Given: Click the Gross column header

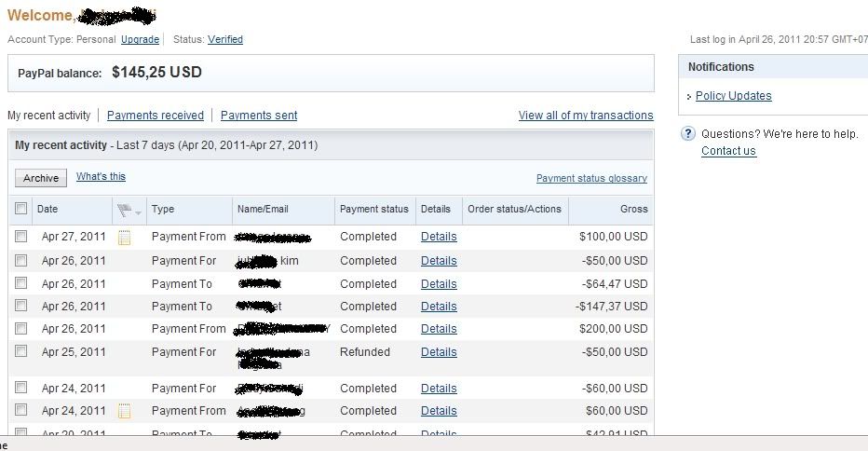Looking at the screenshot, I should (x=634, y=209).
